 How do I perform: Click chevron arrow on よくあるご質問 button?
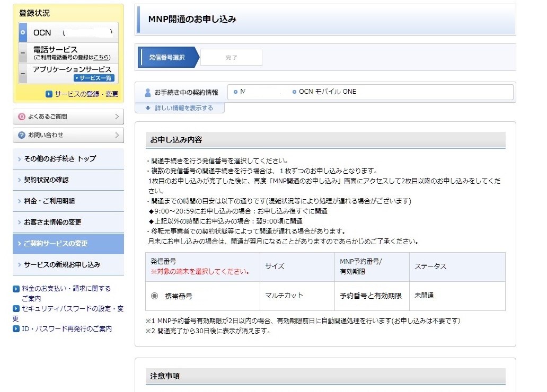click(117, 117)
